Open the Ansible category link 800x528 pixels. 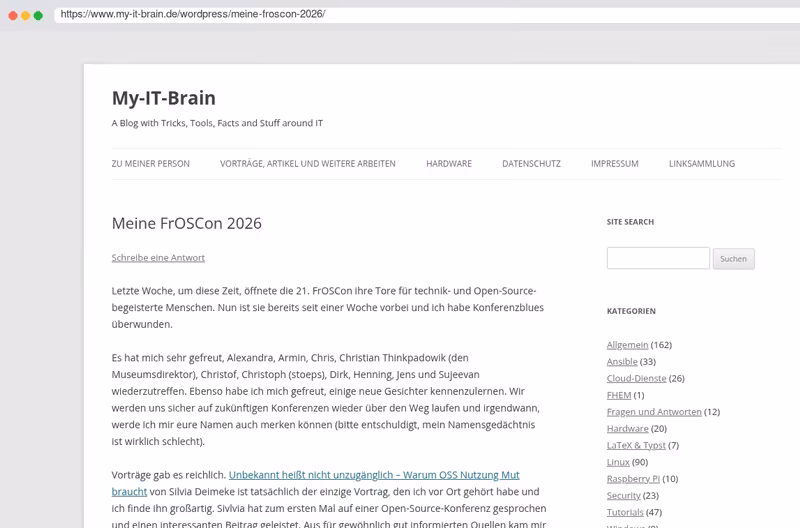(x=622, y=362)
